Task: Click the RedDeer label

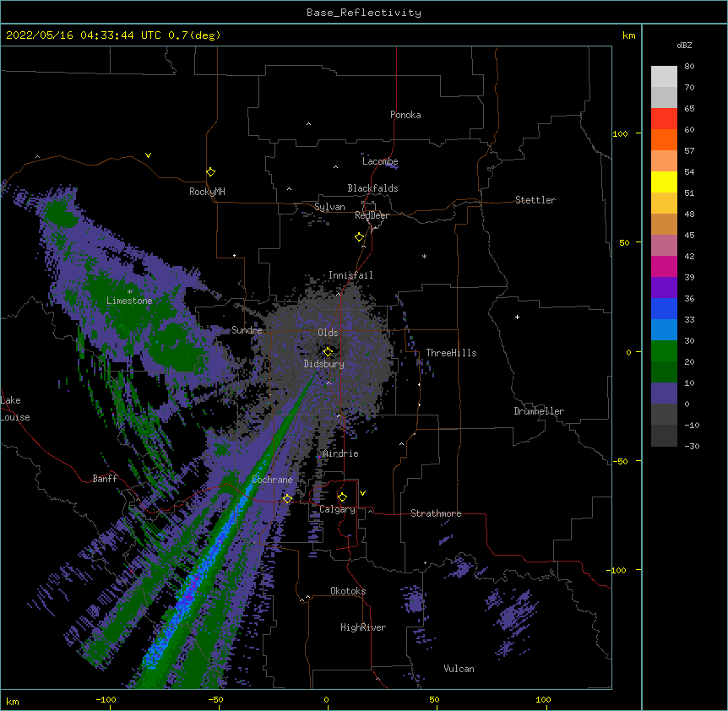Action: click(x=372, y=215)
